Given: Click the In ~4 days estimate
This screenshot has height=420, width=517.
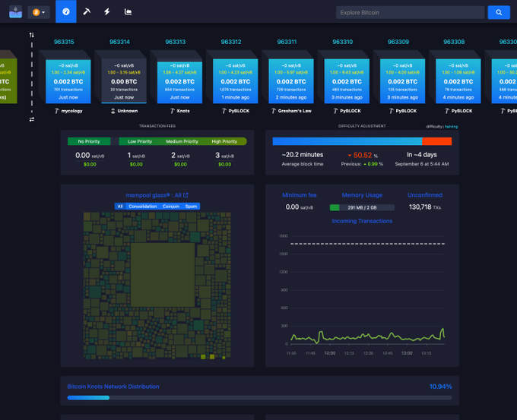Looking at the screenshot, I should (422, 155).
